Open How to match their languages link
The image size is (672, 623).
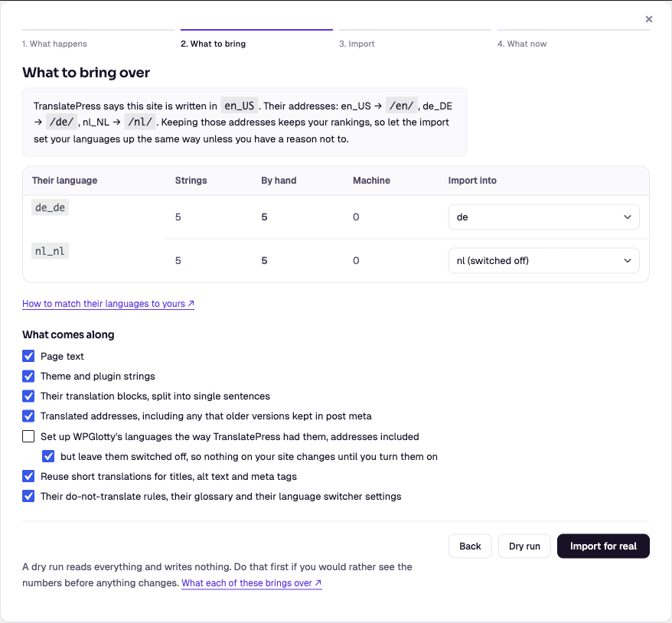coord(109,304)
